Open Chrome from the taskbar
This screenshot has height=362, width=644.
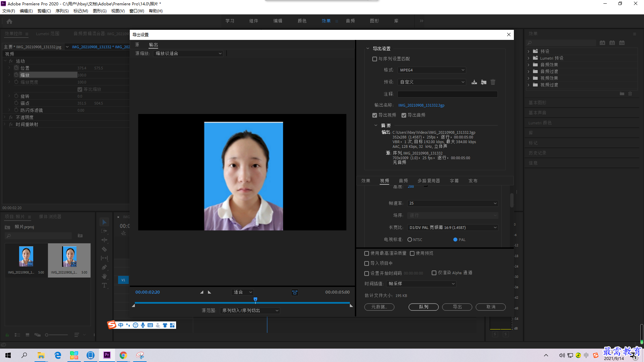pos(123,355)
